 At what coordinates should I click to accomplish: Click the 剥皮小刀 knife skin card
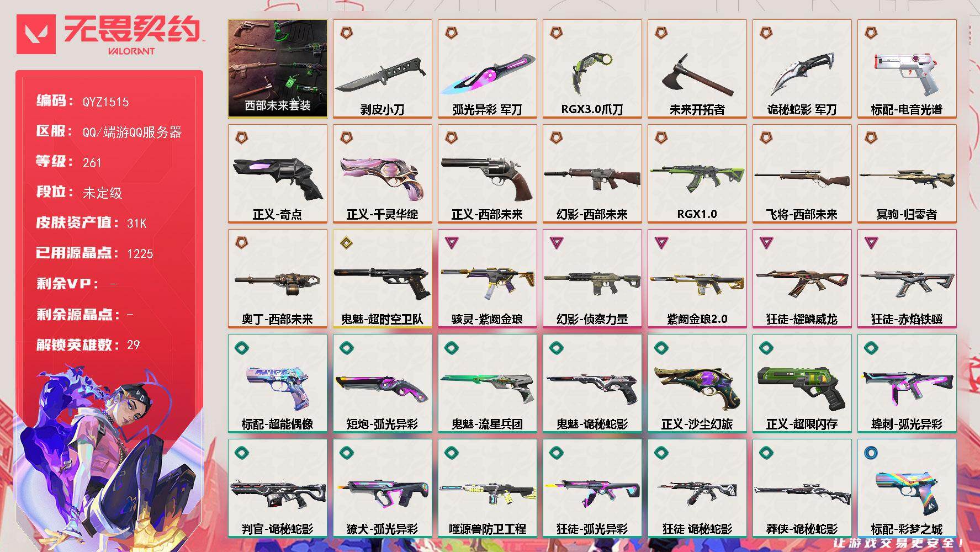tap(383, 69)
